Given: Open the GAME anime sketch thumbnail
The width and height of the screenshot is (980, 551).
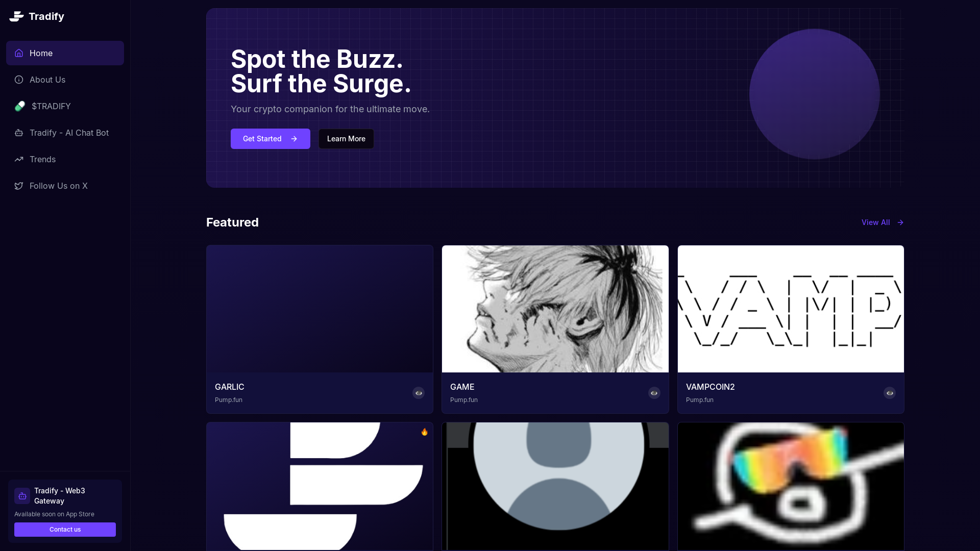Looking at the screenshot, I should [555, 309].
